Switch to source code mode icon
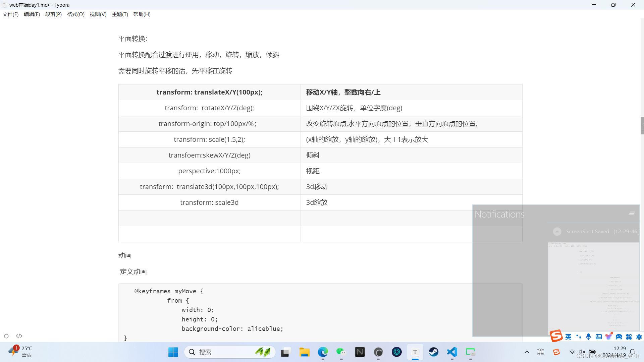This screenshot has width=644, height=362. [19, 336]
